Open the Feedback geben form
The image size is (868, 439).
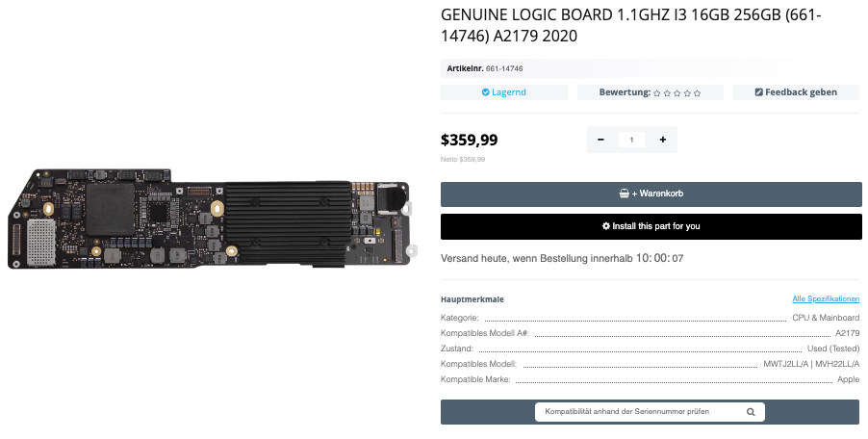[796, 92]
